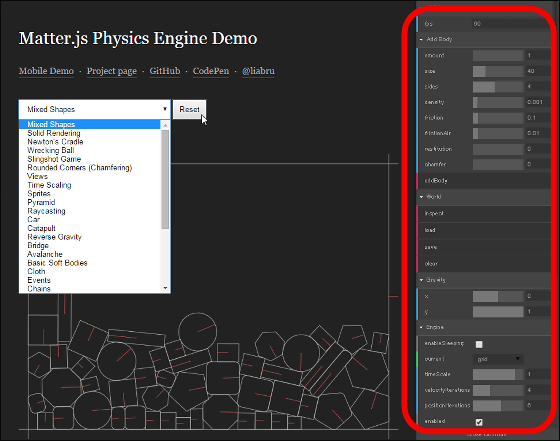Click the Reset button
560x441 pixels.
pyautogui.click(x=189, y=109)
